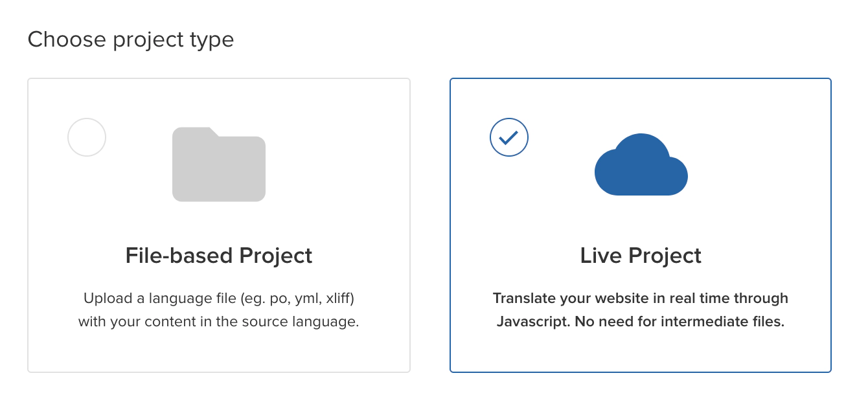This screenshot has height=404, width=868.
Task: Click the gray folder icon
Action: (x=219, y=164)
